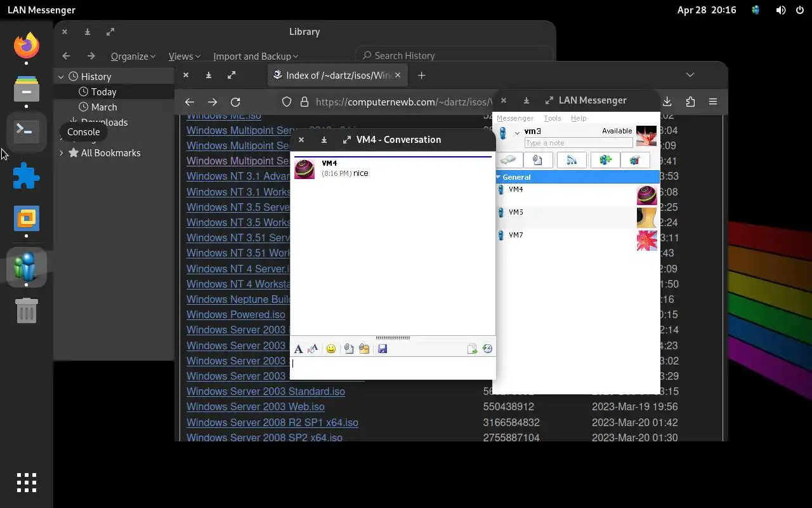The width and height of the screenshot is (812, 508).
Task: Open the Firefox icon in the dock
Action: (x=27, y=46)
